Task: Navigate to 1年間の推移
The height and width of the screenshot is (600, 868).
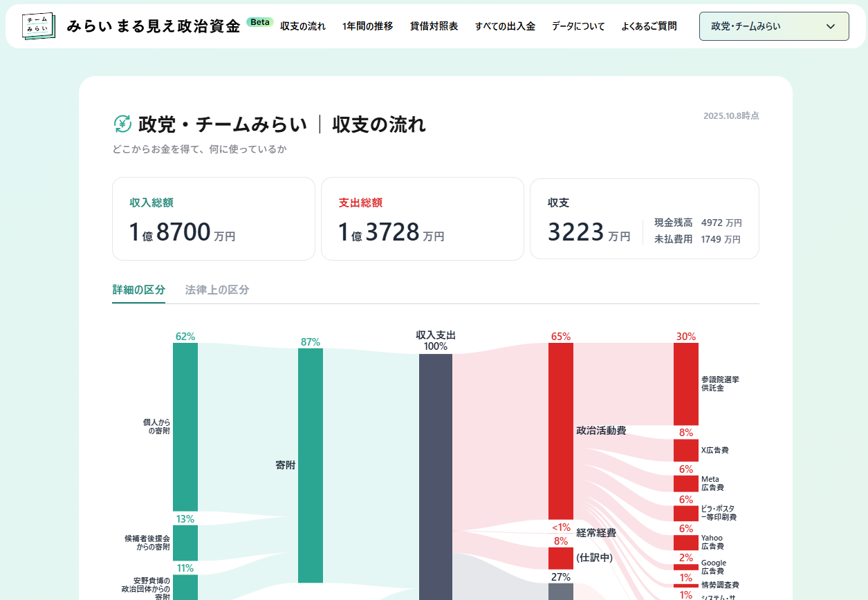Action: [x=367, y=26]
